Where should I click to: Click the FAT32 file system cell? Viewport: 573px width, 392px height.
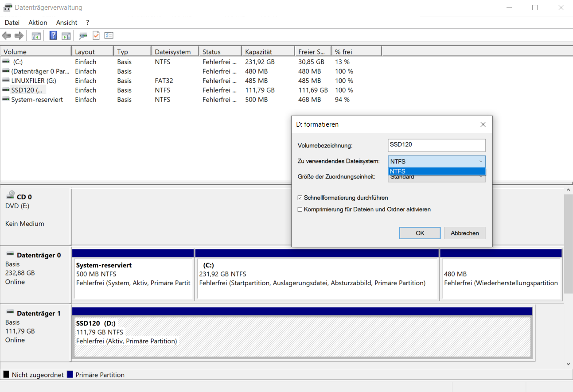pyautogui.click(x=164, y=81)
